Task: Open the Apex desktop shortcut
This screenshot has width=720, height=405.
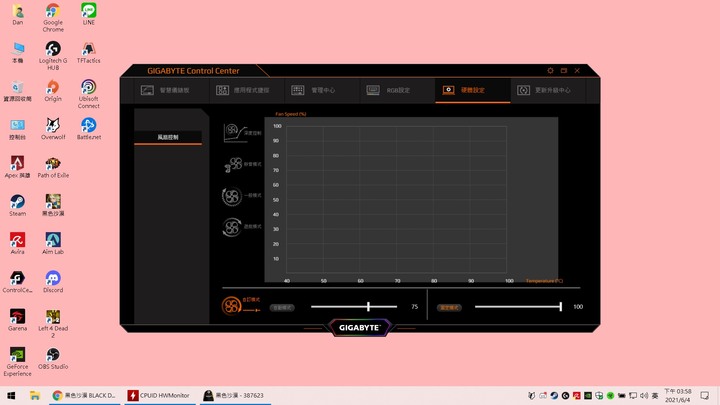Action: point(17,167)
